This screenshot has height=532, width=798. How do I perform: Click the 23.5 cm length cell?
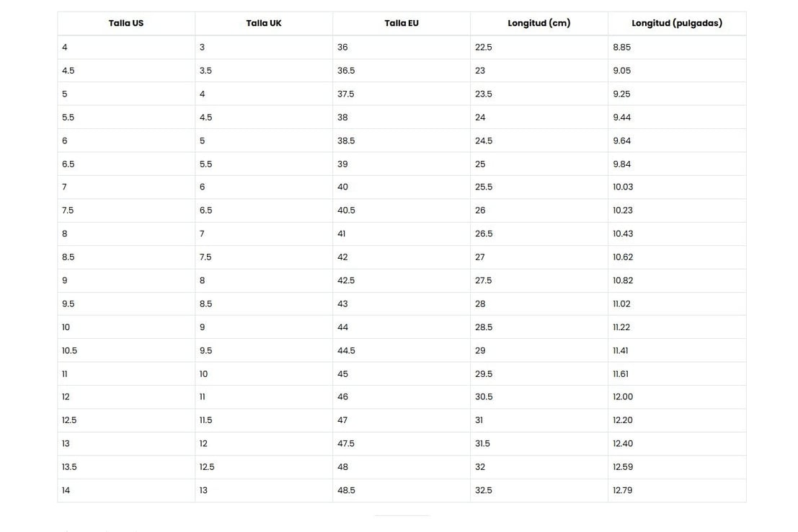[539, 94]
